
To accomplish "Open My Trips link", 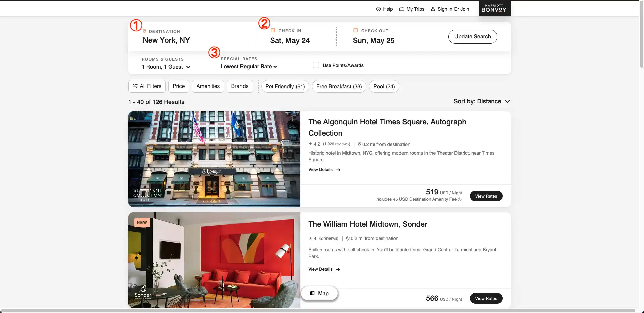I will [x=412, y=9].
